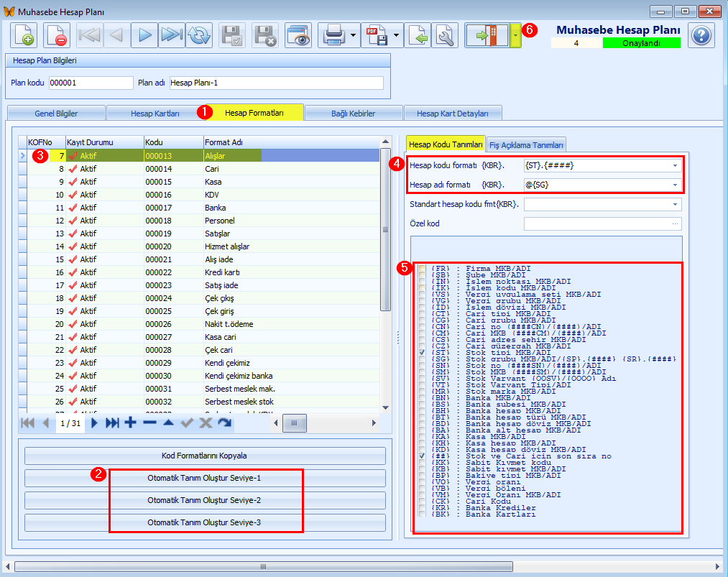Enable the {FR} Firma MKB/ADI checkbox

click(422, 269)
